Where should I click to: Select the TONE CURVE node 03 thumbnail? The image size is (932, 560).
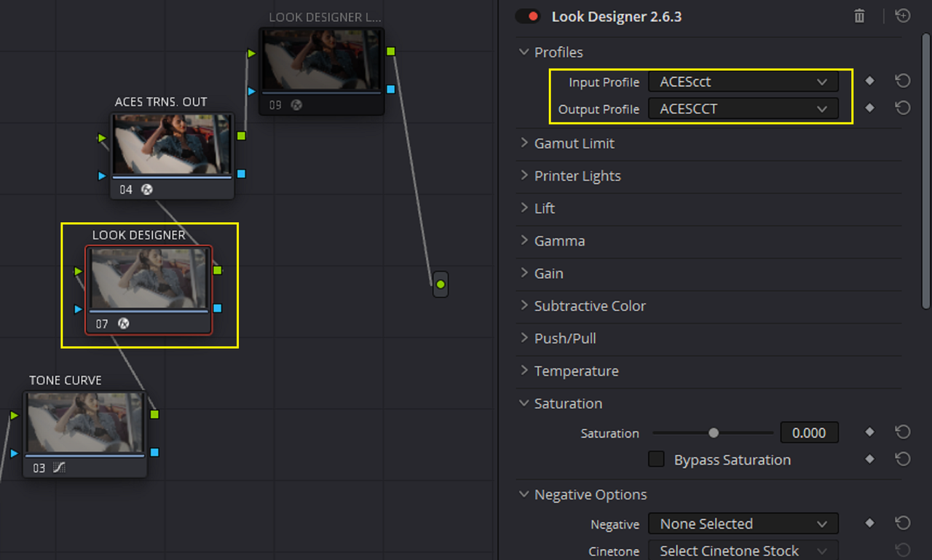[85, 423]
